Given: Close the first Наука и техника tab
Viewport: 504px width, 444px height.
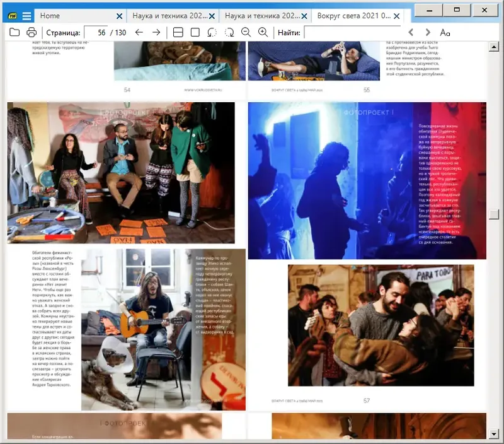Looking at the screenshot, I should pyautogui.click(x=212, y=16).
